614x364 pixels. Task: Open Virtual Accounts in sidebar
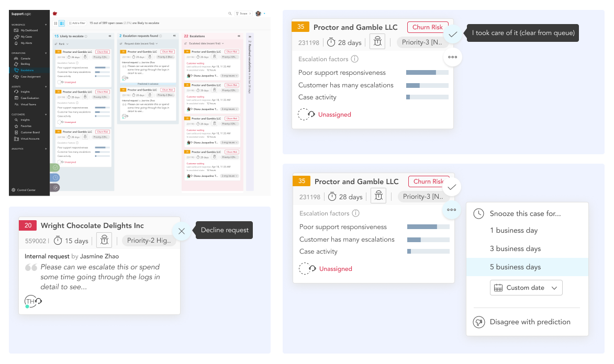click(x=27, y=139)
